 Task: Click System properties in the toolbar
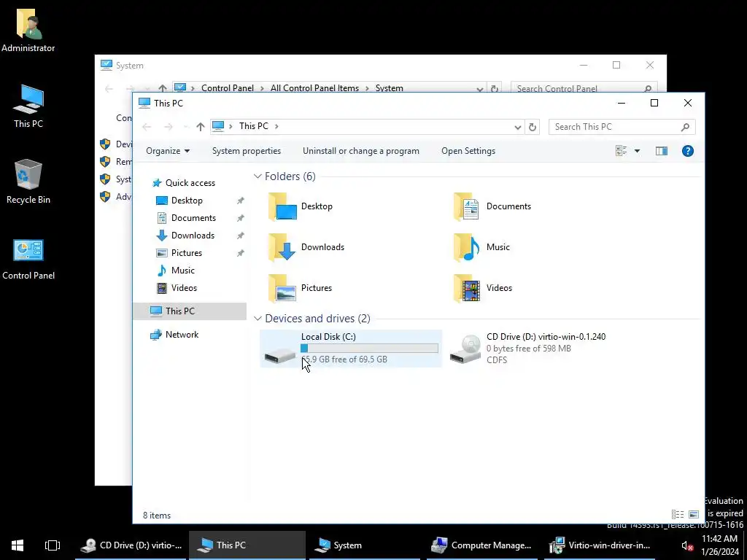(247, 151)
